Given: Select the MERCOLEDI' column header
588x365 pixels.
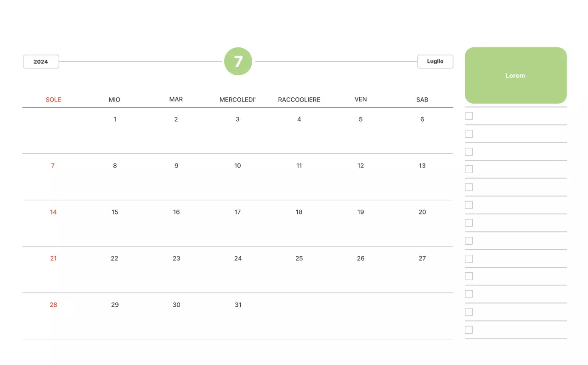Looking at the screenshot, I should (237, 100).
